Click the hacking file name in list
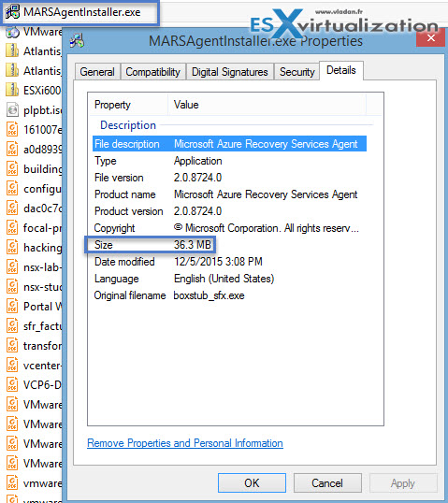Screen dimensions: 448x503 [42, 248]
